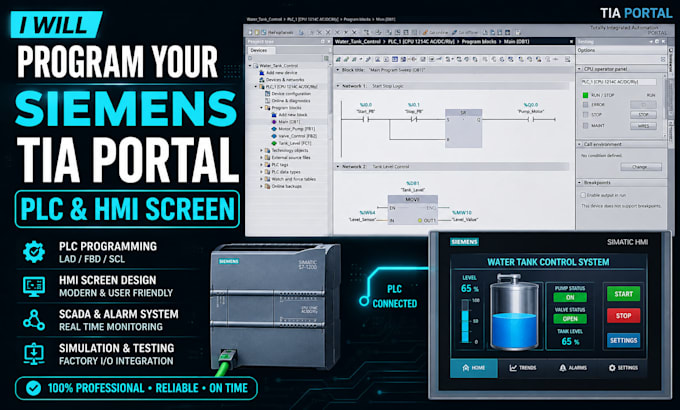Open SETTINGS tab in HMI bottom bar
Image resolution: width=680 pixels, height=410 pixels.
[x=623, y=368]
